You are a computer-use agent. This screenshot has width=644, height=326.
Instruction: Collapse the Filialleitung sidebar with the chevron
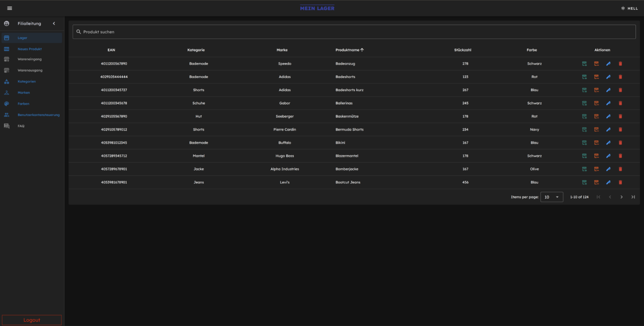(54, 23)
